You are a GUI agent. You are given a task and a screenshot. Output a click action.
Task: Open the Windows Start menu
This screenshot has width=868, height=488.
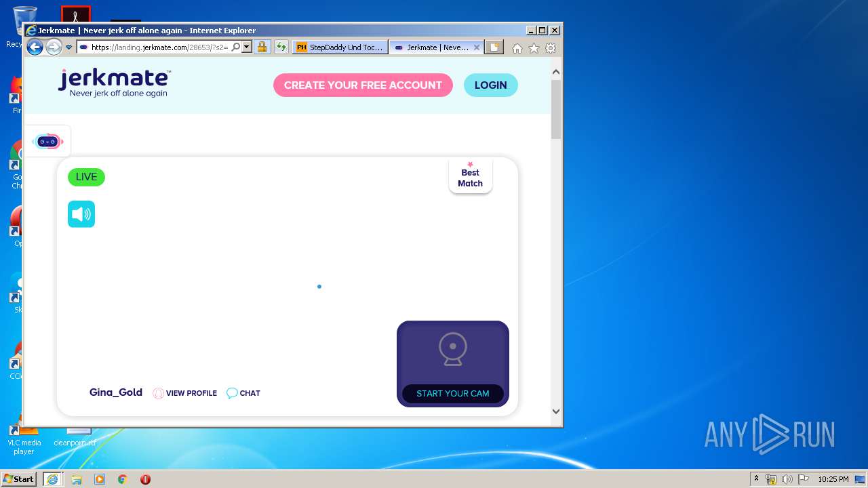[x=19, y=479]
